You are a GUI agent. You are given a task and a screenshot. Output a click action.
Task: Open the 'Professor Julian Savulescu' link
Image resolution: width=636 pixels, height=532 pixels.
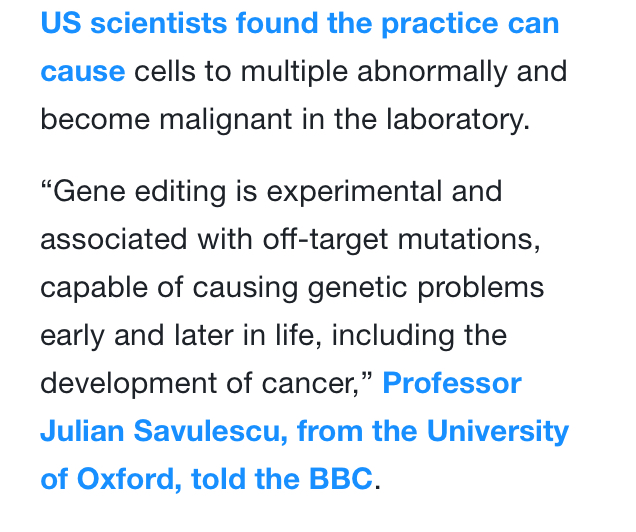point(452,383)
